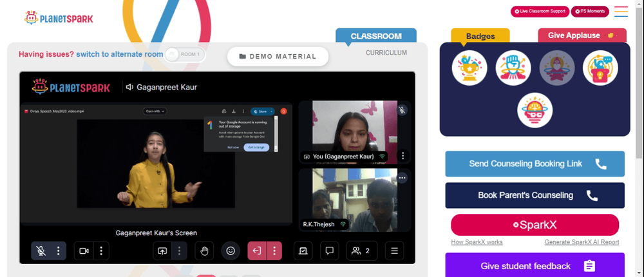Open the whiteboard icon in toolbar
644x277 pixels.
click(x=303, y=251)
